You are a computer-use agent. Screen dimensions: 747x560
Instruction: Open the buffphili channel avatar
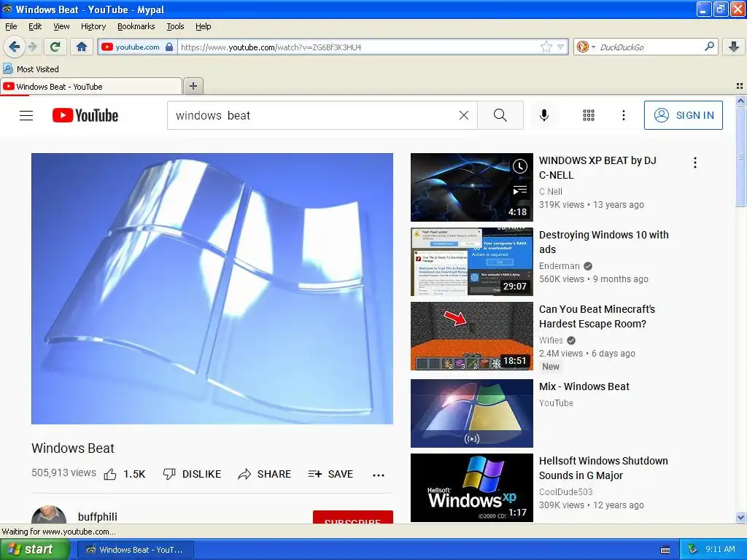click(x=49, y=515)
